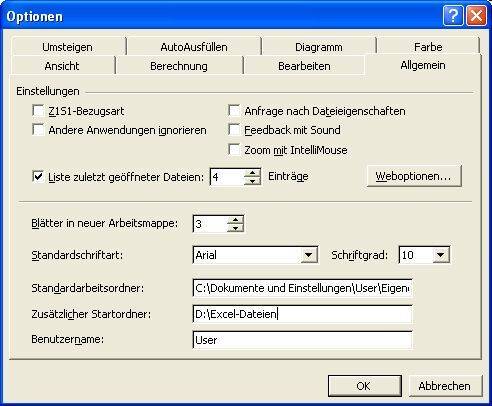The width and height of the screenshot is (492, 406).
Task: Open Standardschriftart Arial dropdown
Action: click(309, 255)
